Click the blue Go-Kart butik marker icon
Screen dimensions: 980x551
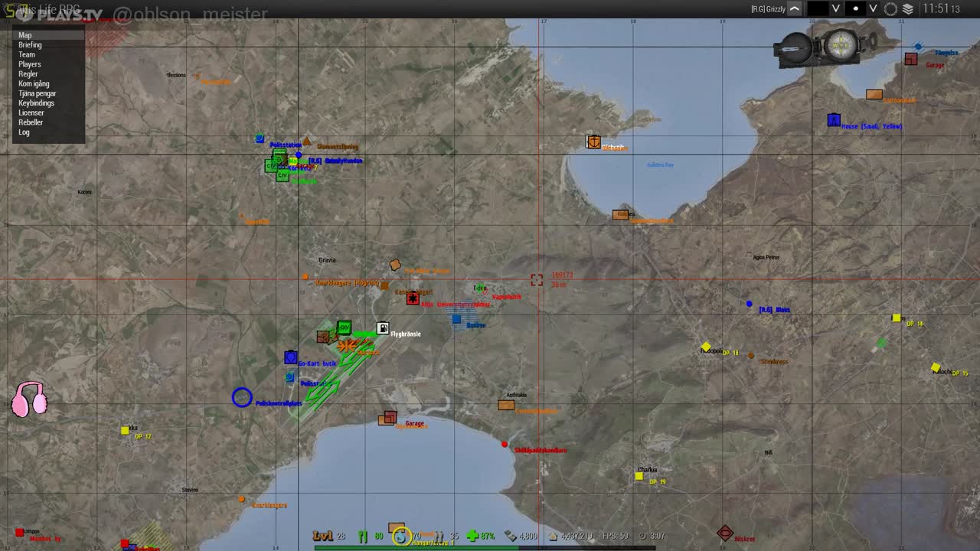coord(290,357)
